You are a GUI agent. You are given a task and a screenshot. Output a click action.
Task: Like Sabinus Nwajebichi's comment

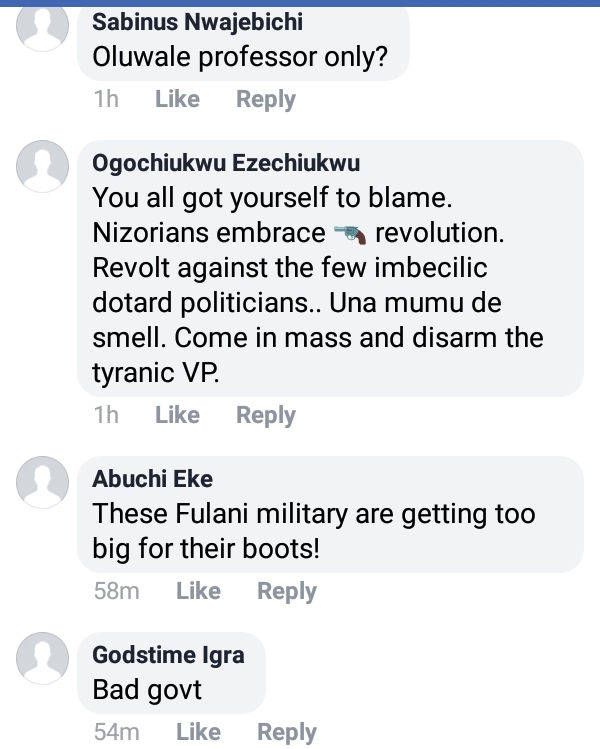pos(177,99)
